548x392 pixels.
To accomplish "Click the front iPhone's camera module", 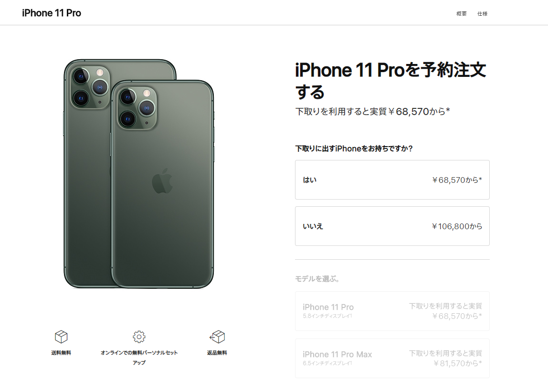I will 137,108.
